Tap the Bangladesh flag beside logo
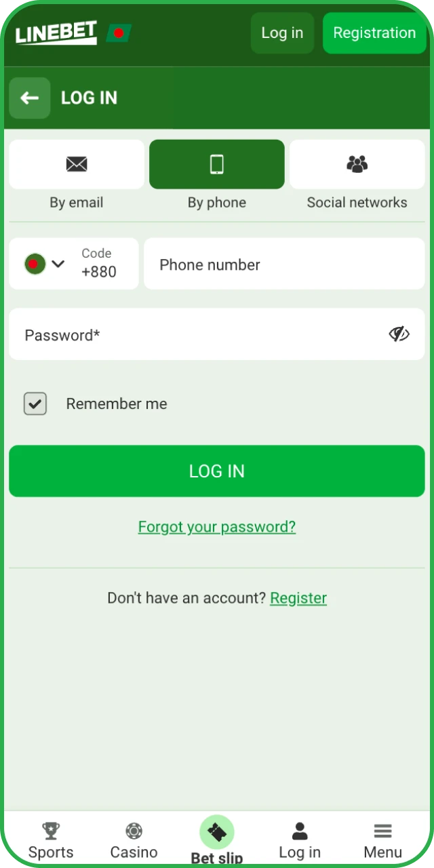The image size is (434, 868). point(119,33)
